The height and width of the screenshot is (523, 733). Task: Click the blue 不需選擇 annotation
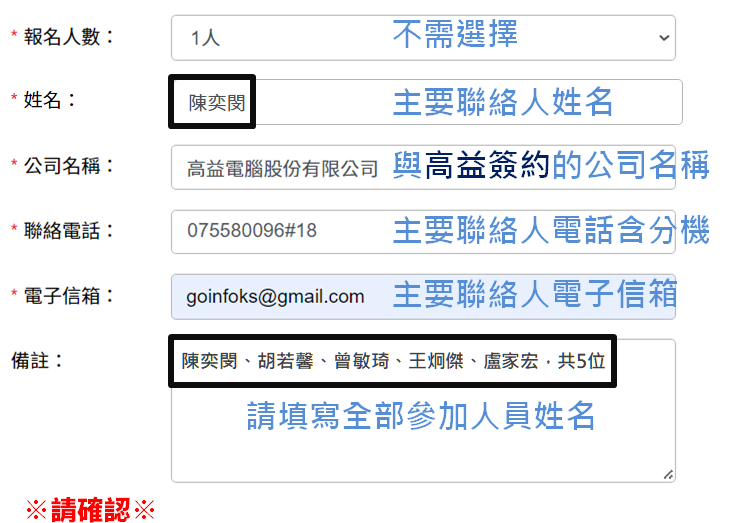[454, 36]
